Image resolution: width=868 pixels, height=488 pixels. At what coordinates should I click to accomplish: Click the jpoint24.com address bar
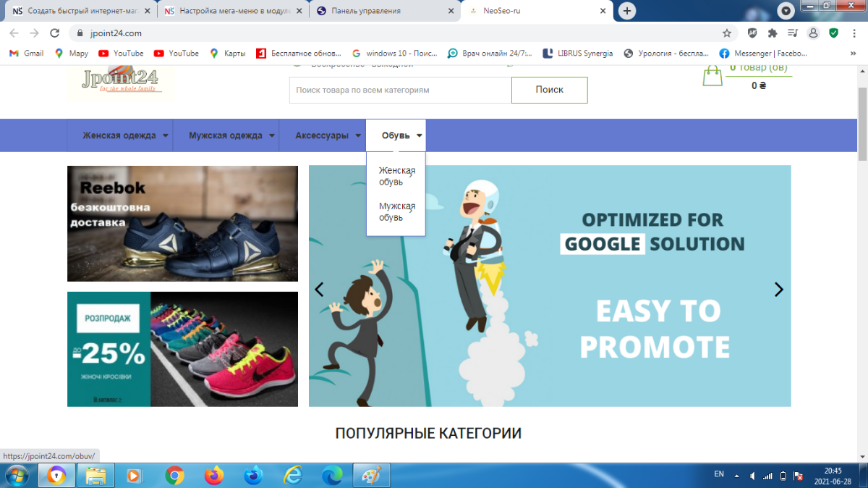tap(401, 33)
